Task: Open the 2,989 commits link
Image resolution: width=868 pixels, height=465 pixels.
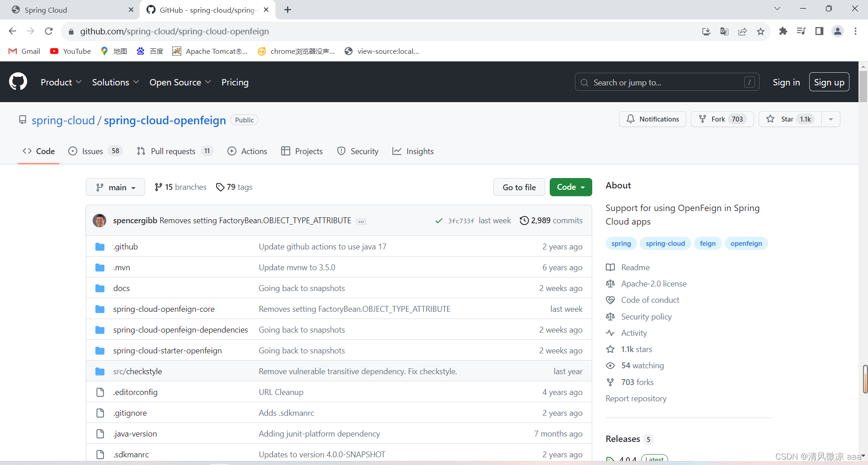Action: coord(551,221)
